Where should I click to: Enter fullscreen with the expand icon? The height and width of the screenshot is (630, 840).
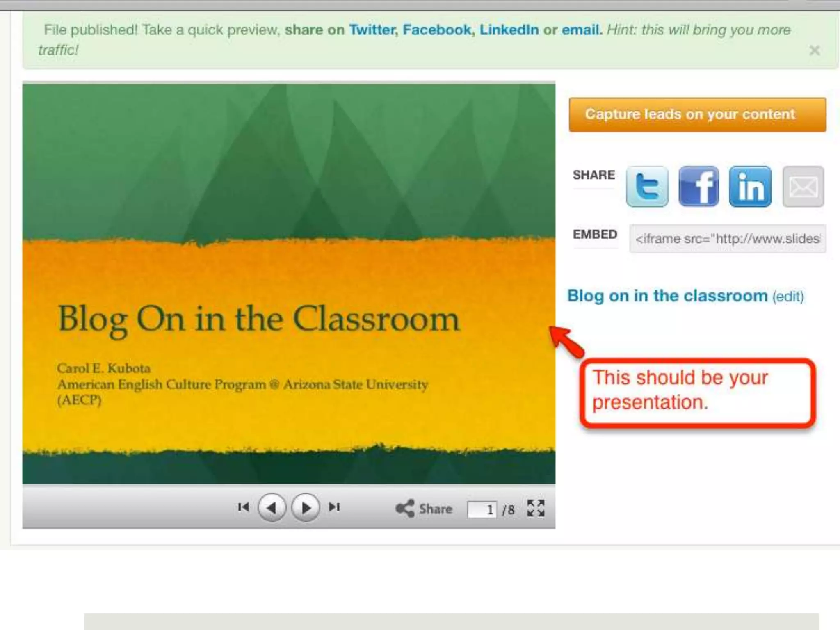536,508
